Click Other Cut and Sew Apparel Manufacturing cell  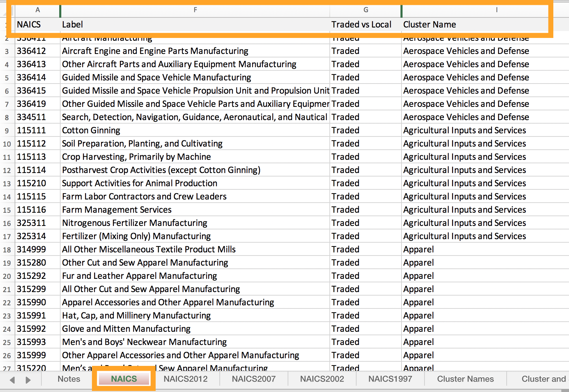point(195,262)
